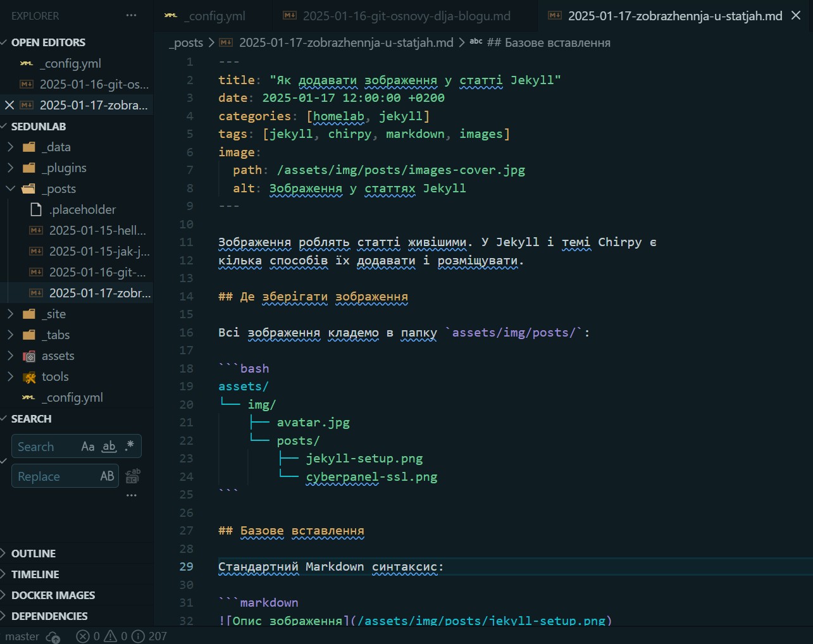This screenshot has width=813, height=644.
Task: Select the 2025-01-17-zobrazhennja-u-statjah.md tab
Action: (675, 16)
